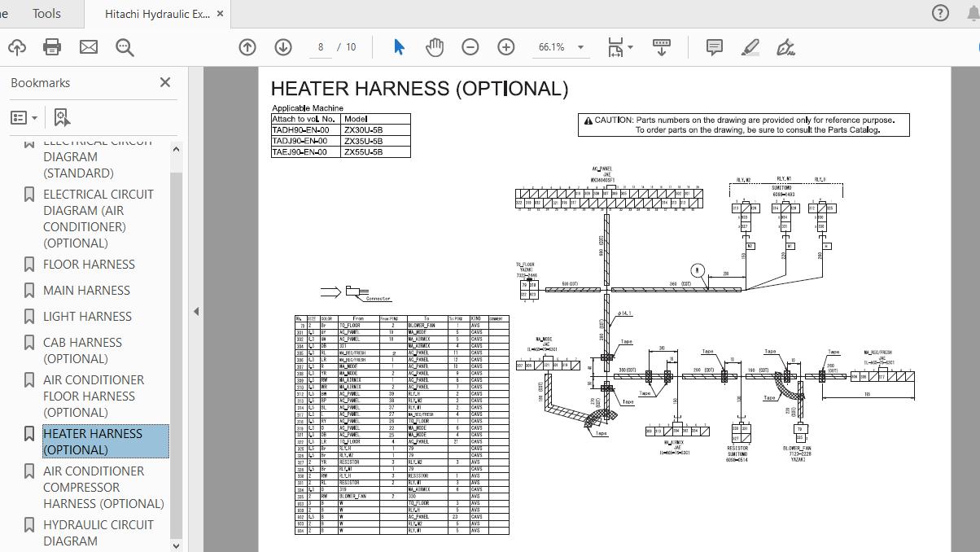980x552 pixels.
Task: Select the Hitachi Hydraulic document tab
Action: (156, 14)
